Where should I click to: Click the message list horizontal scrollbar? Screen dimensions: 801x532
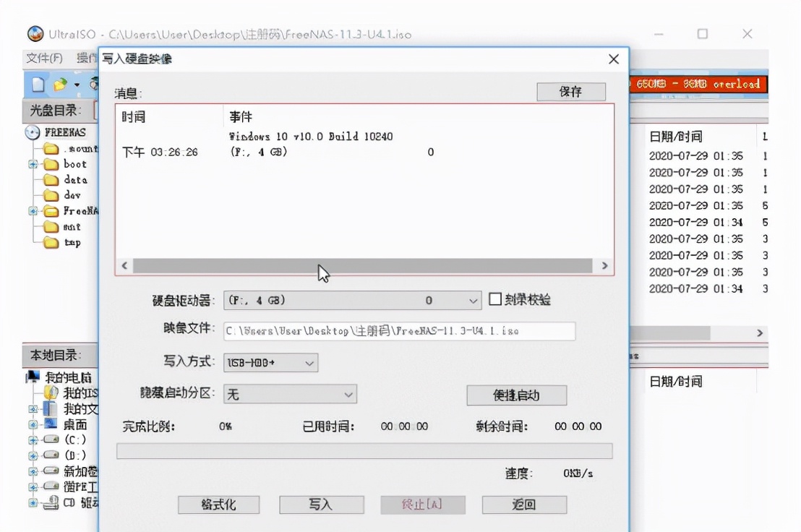(363, 266)
